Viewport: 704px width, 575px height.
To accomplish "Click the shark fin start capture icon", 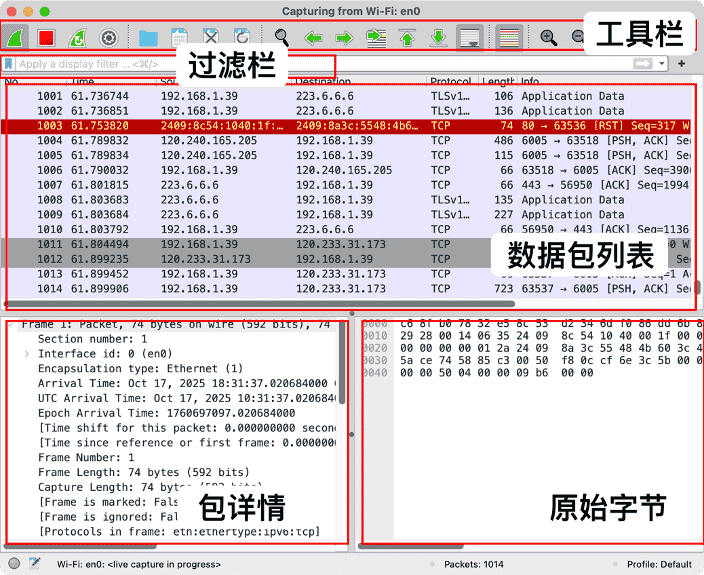I will [17, 38].
